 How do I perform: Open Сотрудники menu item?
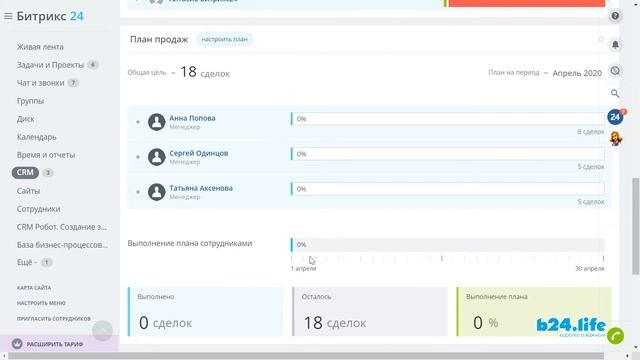point(38,209)
